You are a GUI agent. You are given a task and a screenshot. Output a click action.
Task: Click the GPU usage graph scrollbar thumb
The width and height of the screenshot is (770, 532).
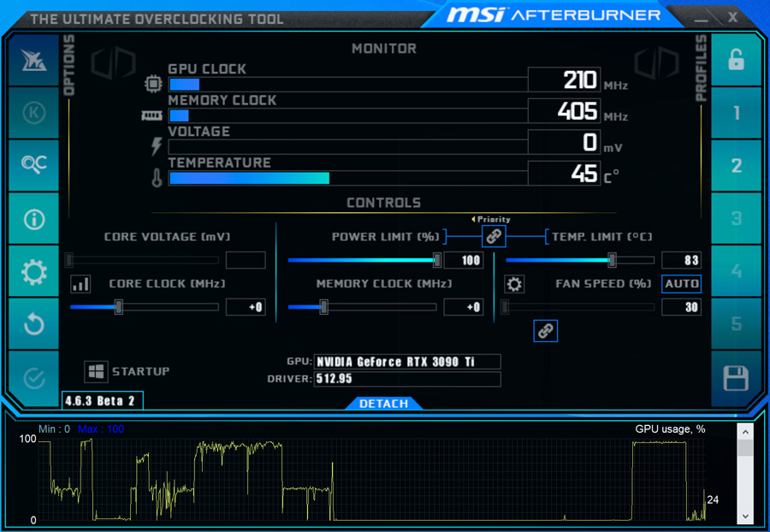click(745, 447)
